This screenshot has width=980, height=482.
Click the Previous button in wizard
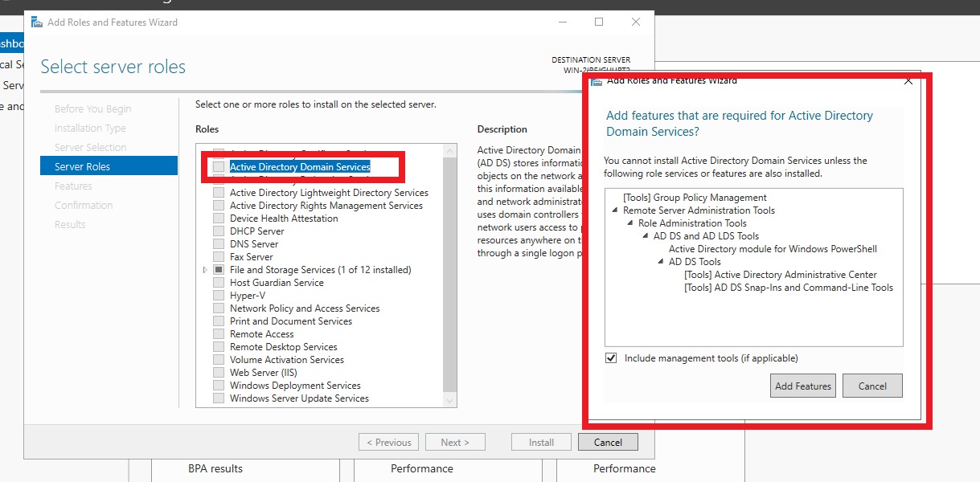coord(389,442)
